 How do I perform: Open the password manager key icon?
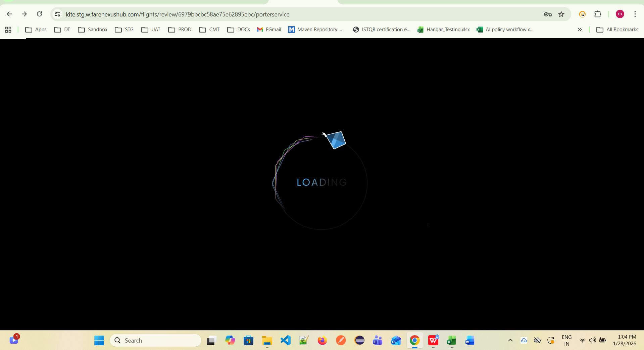click(x=548, y=14)
